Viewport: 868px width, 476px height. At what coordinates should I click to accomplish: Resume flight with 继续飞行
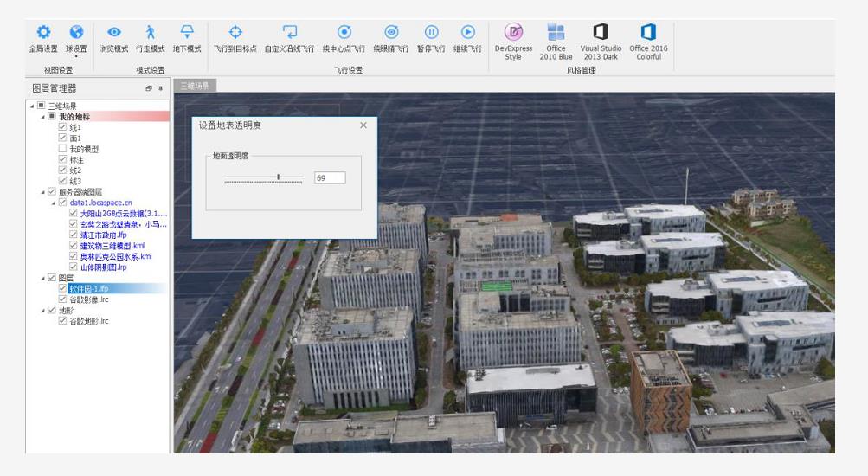pyautogui.click(x=467, y=39)
